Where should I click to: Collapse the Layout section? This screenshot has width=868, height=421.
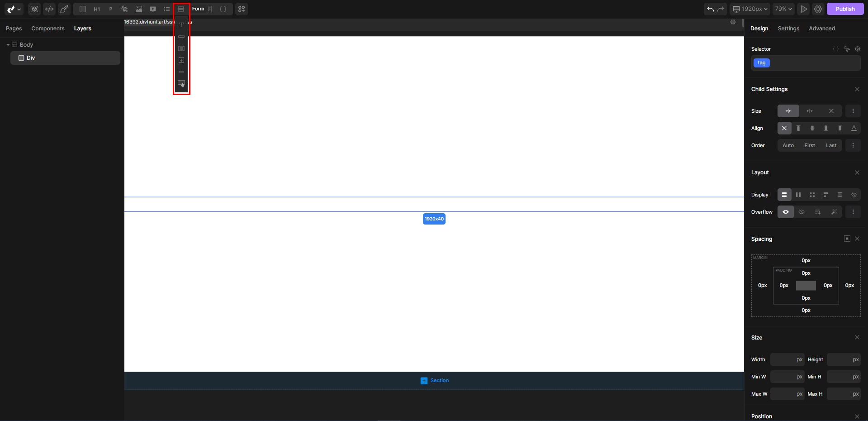(x=857, y=172)
